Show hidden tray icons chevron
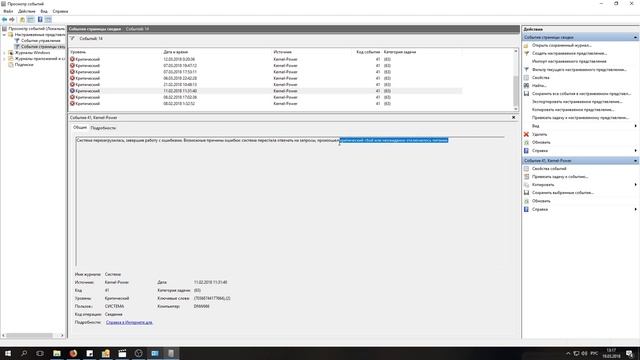 [x=568, y=353]
